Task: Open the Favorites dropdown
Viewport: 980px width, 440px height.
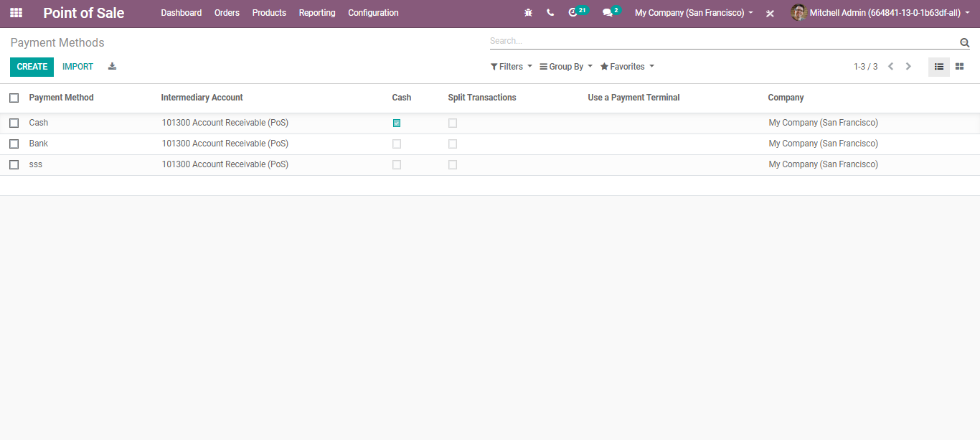Action: (628, 67)
